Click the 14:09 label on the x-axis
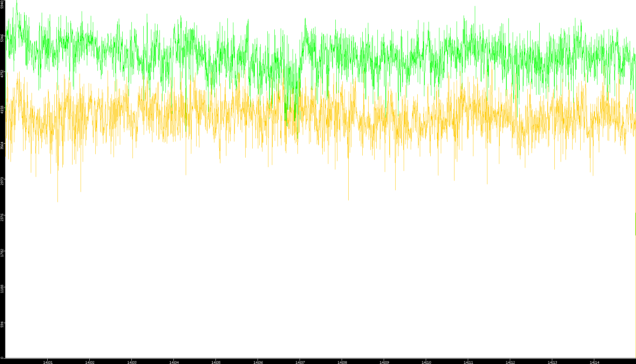Image resolution: width=636 pixels, height=364 pixels. tap(384, 362)
